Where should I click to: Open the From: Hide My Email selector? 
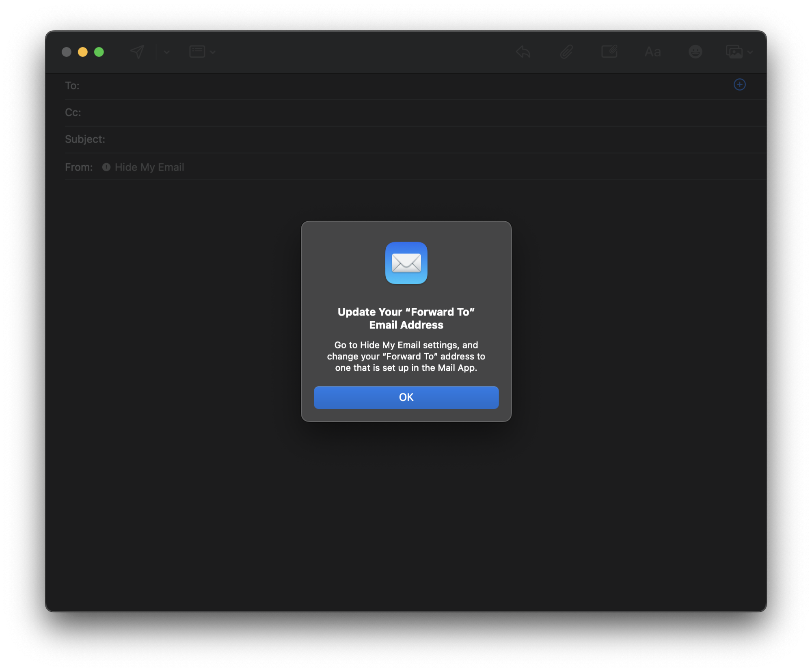(143, 167)
